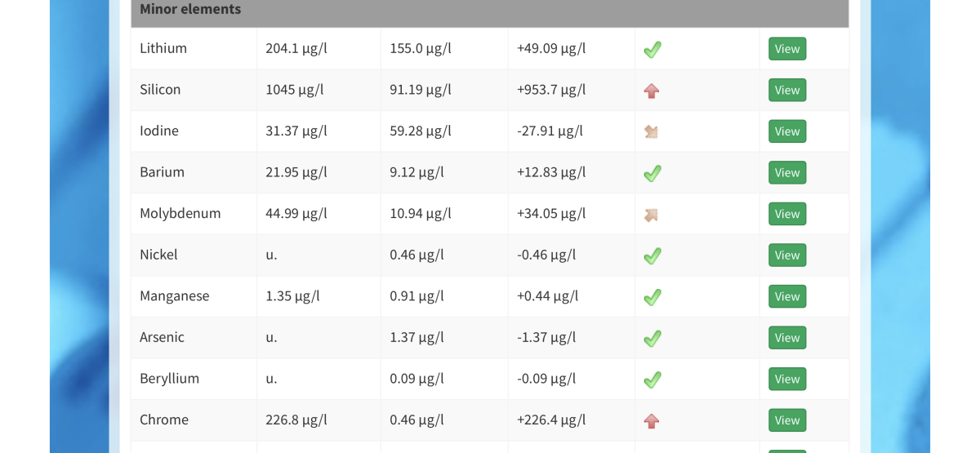The image size is (980, 453).
Task: Click the red up arrow for Silicon
Action: point(651,91)
